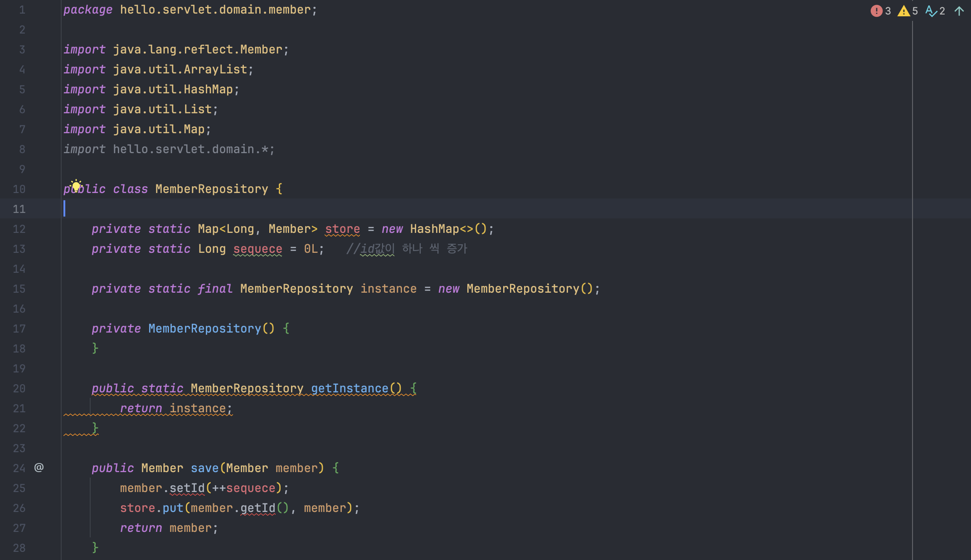Click 'instance' field name on line 15

(388, 289)
